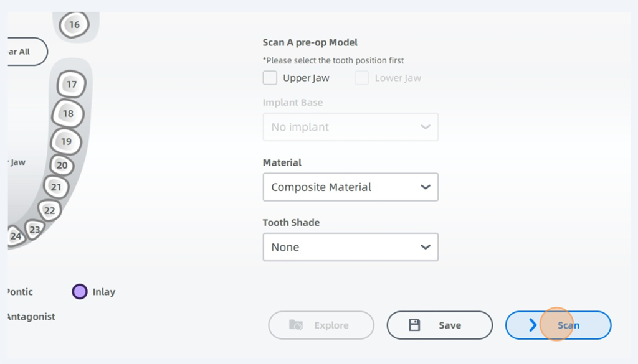Select tooth number 20
The width and height of the screenshot is (638, 364).
[62, 166]
